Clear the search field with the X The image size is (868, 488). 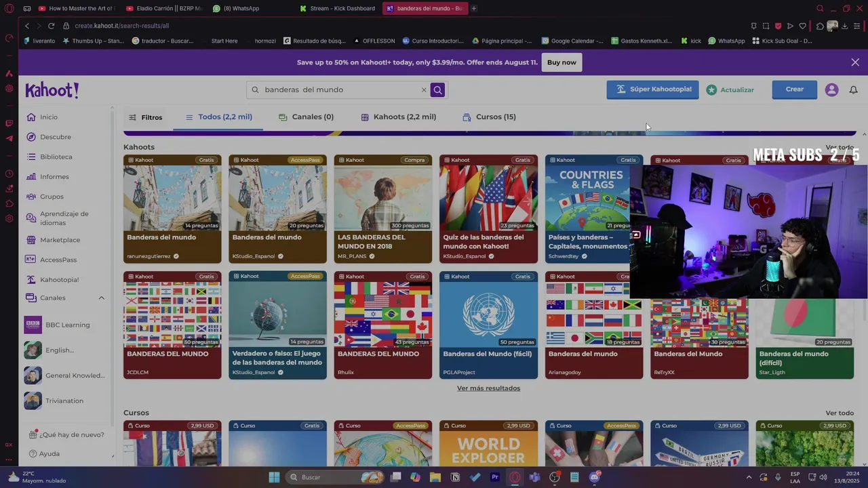pyautogui.click(x=424, y=89)
